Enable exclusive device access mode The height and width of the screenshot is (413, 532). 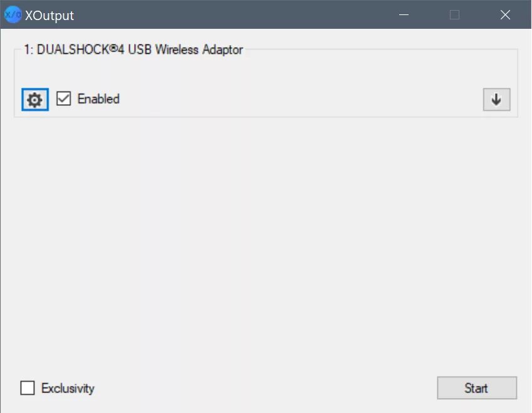click(28, 388)
